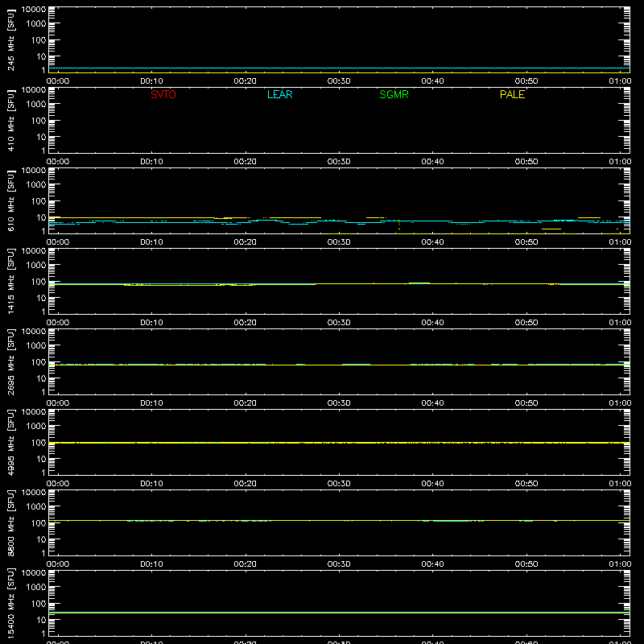Click the 00:20 time label under the 610 MHz panel
Viewport: 644px width, 644px height.
click(x=246, y=242)
